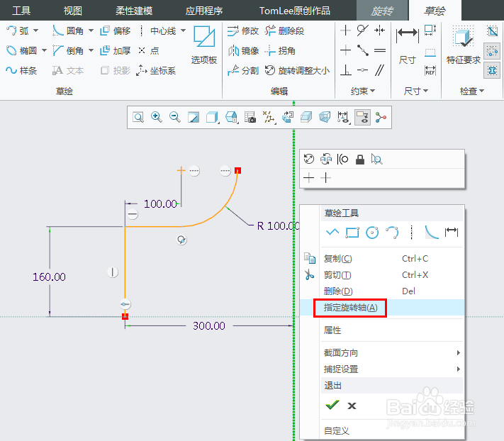
Task: Open the Palette (选项板) button
Action: [x=204, y=45]
